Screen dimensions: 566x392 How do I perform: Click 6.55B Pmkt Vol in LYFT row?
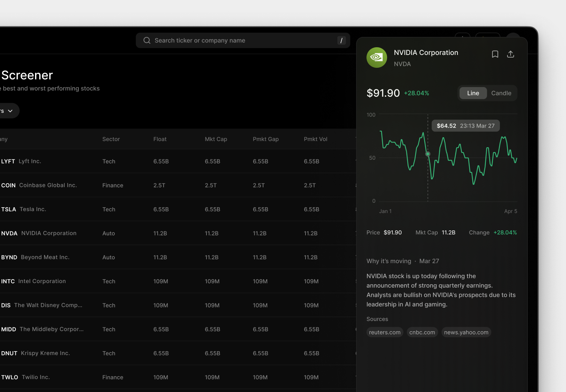click(311, 161)
